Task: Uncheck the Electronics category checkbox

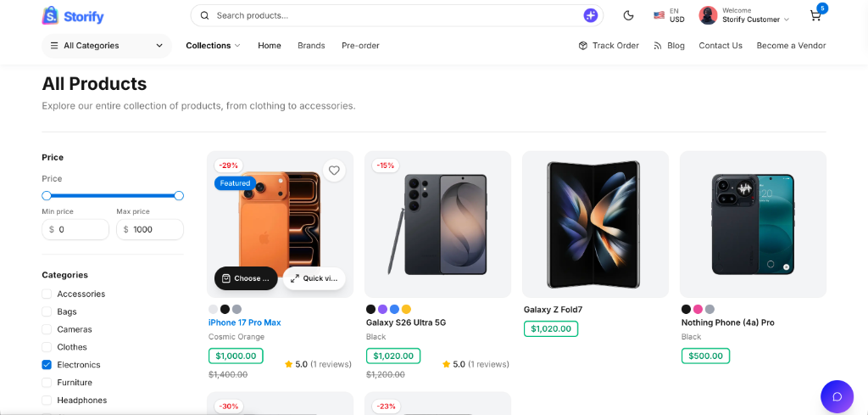Action: [47, 365]
